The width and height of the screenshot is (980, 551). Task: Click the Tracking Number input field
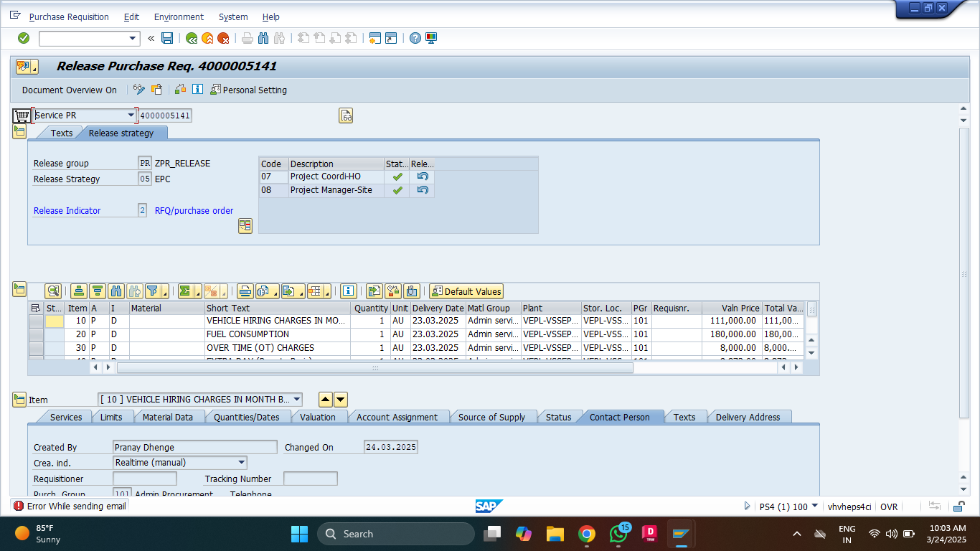pyautogui.click(x=310, y=479)
